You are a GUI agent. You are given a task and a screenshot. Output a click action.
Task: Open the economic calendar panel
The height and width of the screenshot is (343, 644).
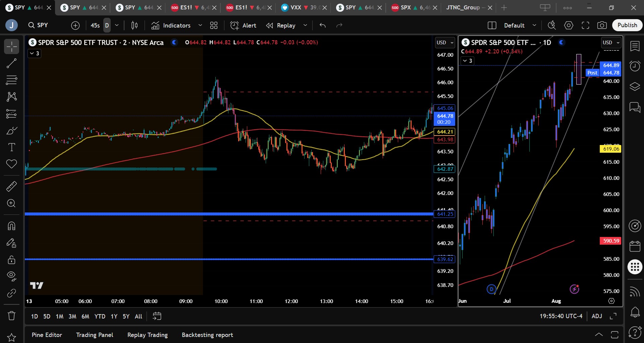(635, 246)
